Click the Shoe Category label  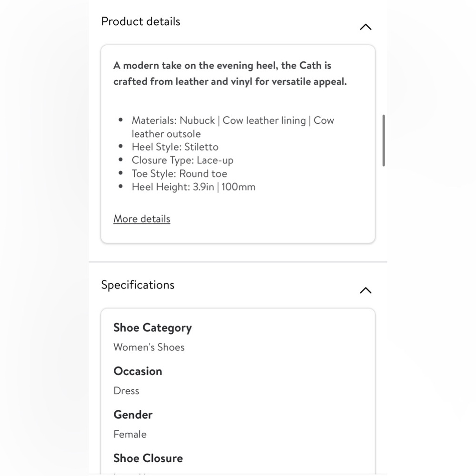coord(152,328)
